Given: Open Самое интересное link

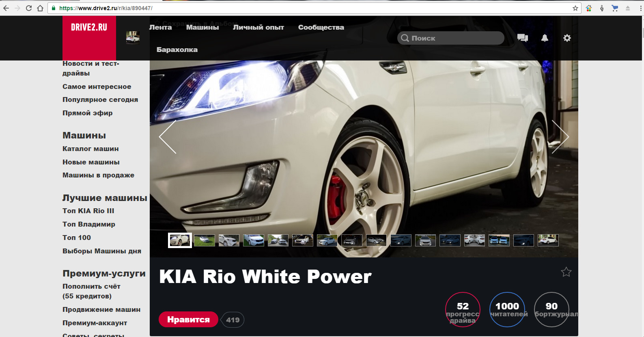Looking at the screenshot, I should coord(97,86).
